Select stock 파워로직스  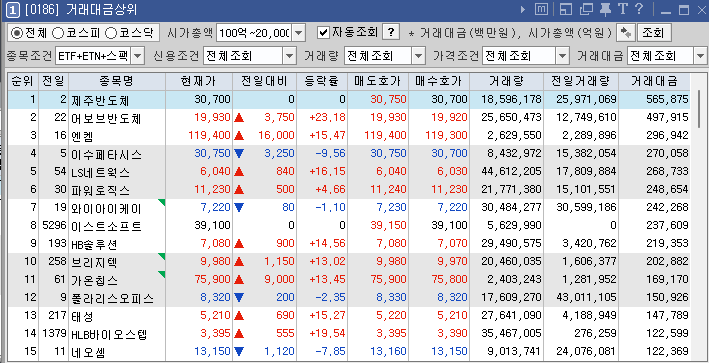click(100, 190)
